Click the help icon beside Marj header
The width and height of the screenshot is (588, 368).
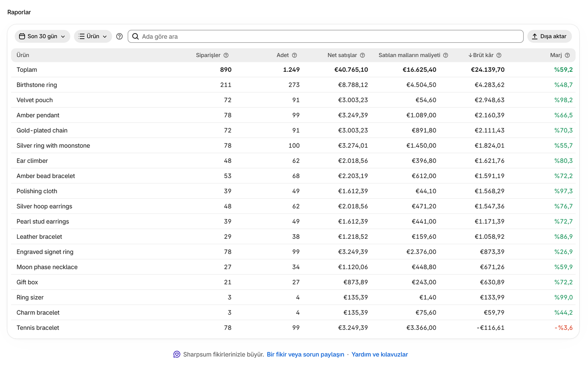[x=567, y=55]
